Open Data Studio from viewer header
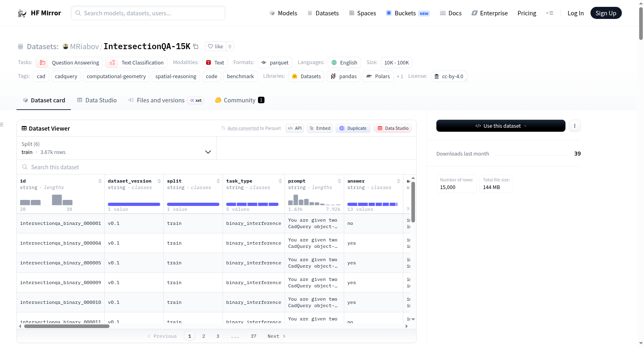The width and height of the screenshot is (644, 347). point(393,128)
